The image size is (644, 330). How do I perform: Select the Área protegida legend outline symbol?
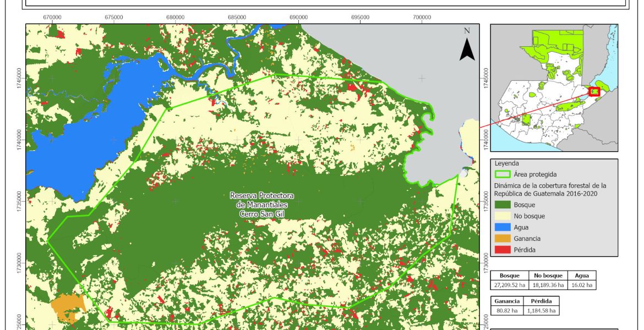(x=501, y=174)
